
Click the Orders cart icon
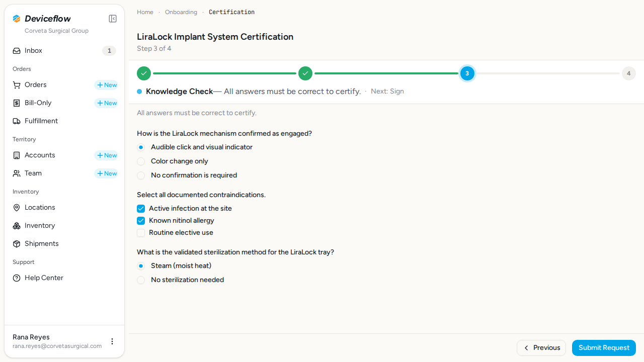click(x=17, y=85)
